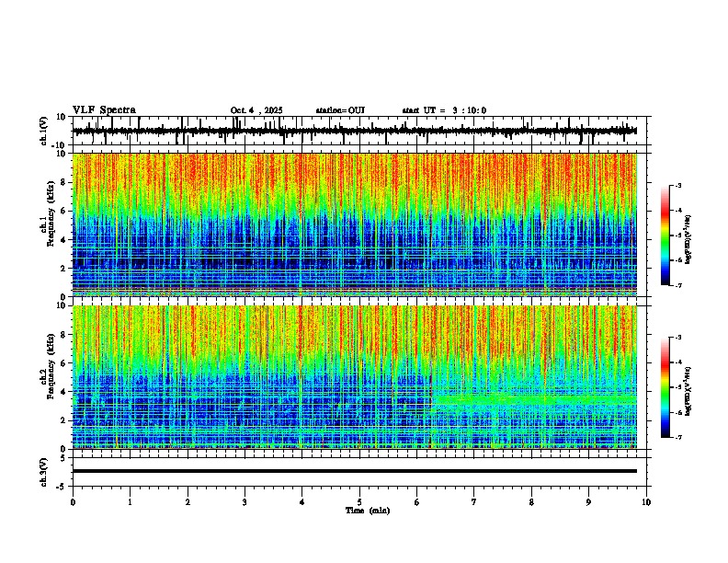The height and width of the screenshot is (563, 728).
Task: Click the ch.2 color scale PSD units label
Action: (688, 391)
